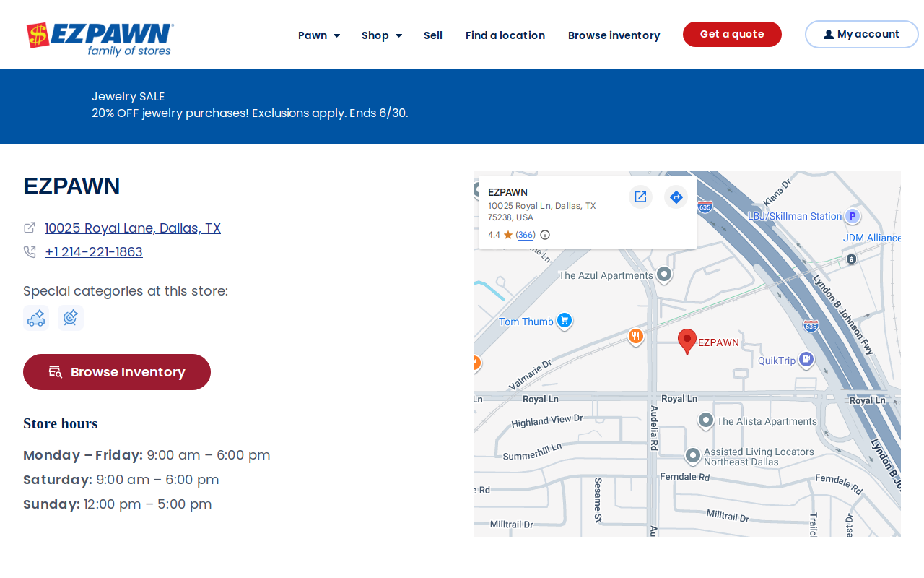924x578 pixels.
Task: Open larger map view icon in map card
Action: pos(640,197)
